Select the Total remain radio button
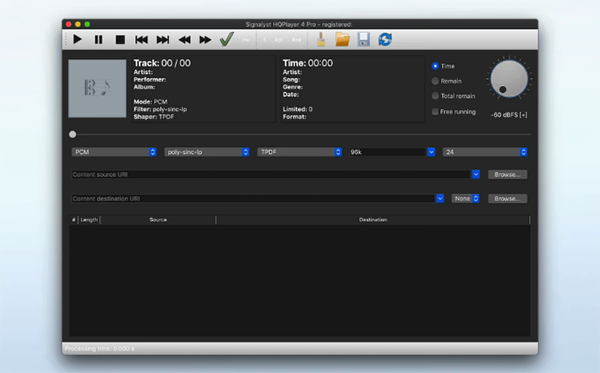 pyautogui.click(x=435, y=96)
